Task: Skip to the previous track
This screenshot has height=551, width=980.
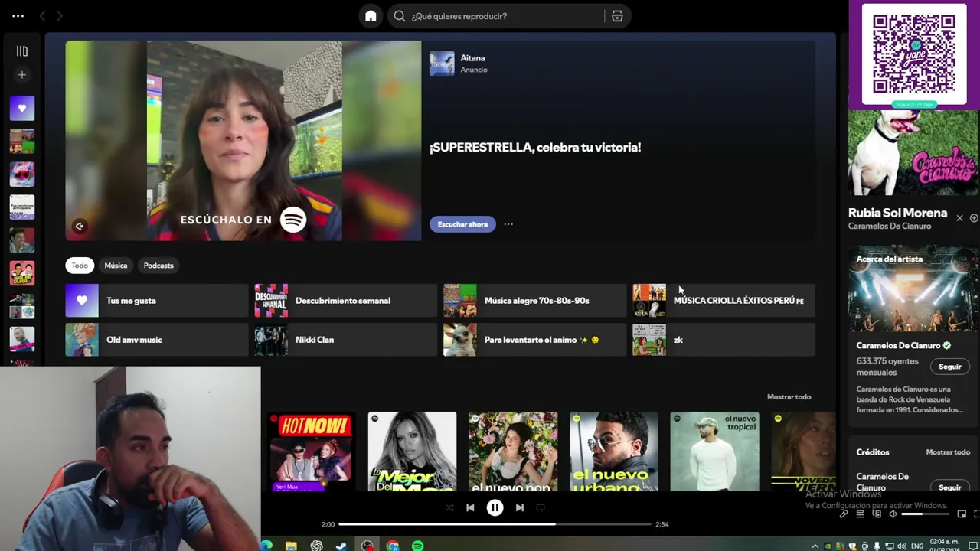Action: pyautogui.click(x=470, y=507)
